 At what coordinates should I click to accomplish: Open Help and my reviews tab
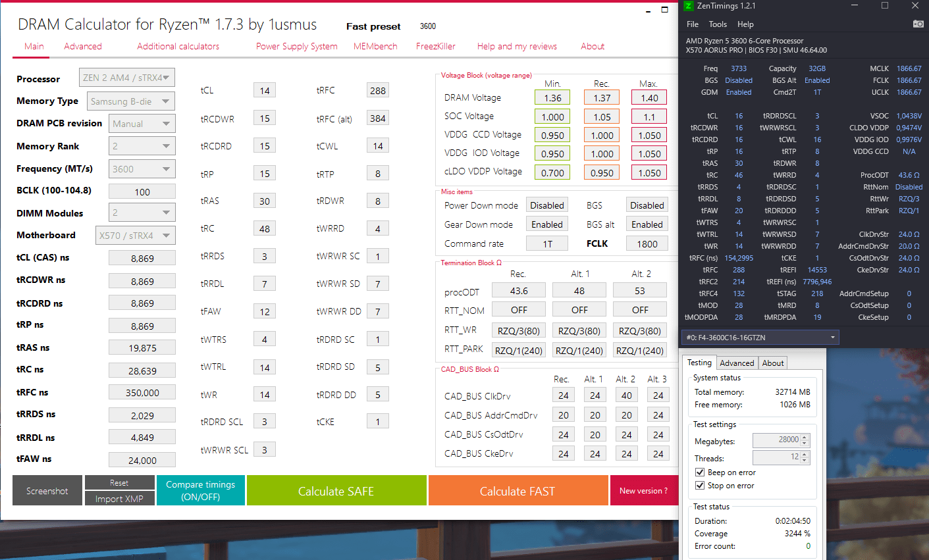pos(517,46)
